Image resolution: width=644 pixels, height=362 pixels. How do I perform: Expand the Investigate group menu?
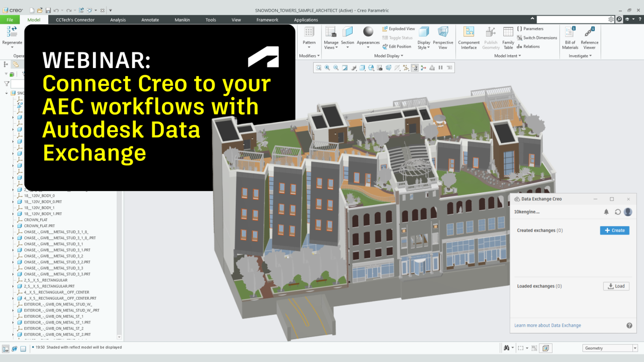click(580, 56)
